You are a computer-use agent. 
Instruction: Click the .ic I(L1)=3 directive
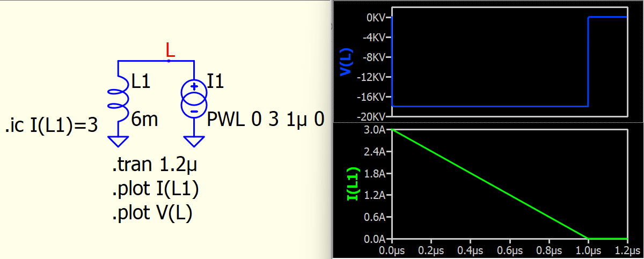click(51, 127)
